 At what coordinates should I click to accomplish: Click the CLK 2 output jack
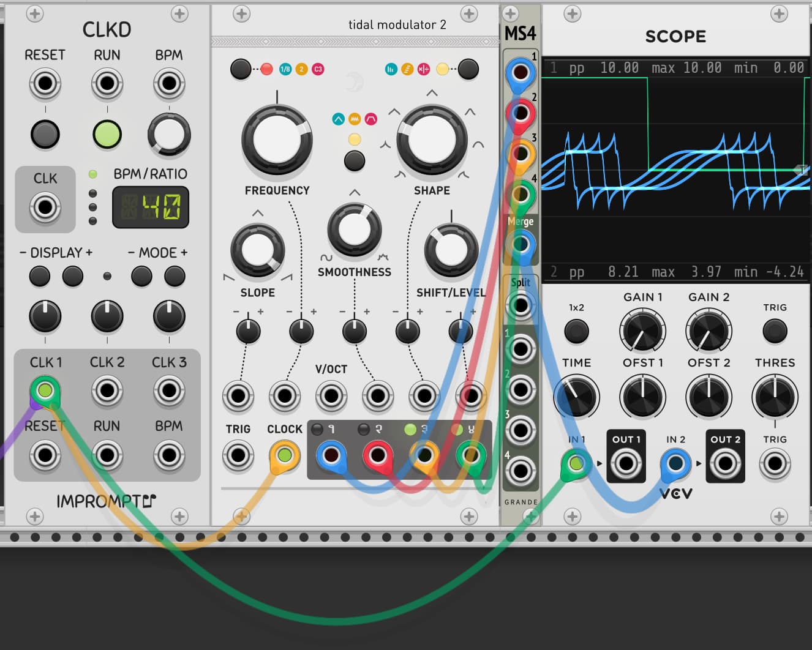107,390
